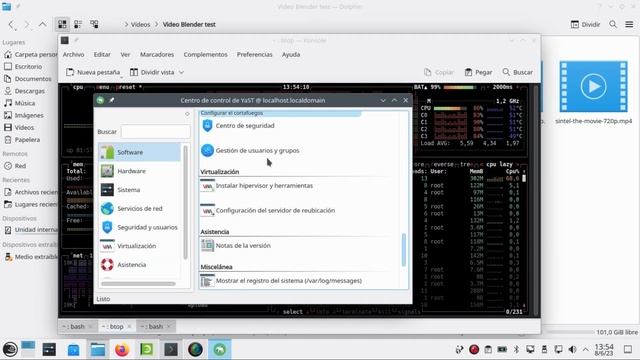Open Mostrar el registro del sistema entry
640x360 pixels.
pos(281,281)
